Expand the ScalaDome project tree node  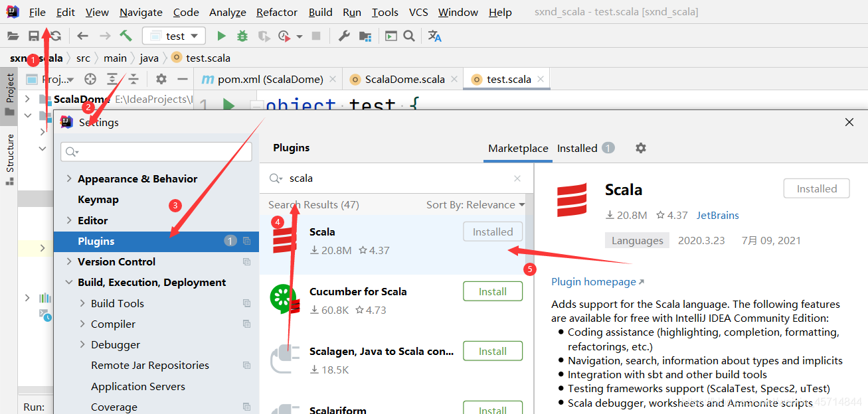click(x=27, y=99)
